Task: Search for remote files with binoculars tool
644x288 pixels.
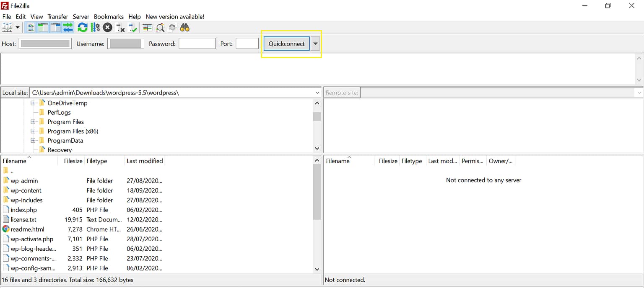Action: pyautogui.click(x=184, y=27)
